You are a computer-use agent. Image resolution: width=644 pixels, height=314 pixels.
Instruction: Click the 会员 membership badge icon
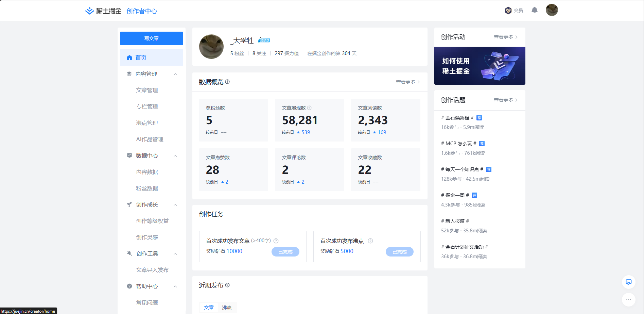[508, 10]
